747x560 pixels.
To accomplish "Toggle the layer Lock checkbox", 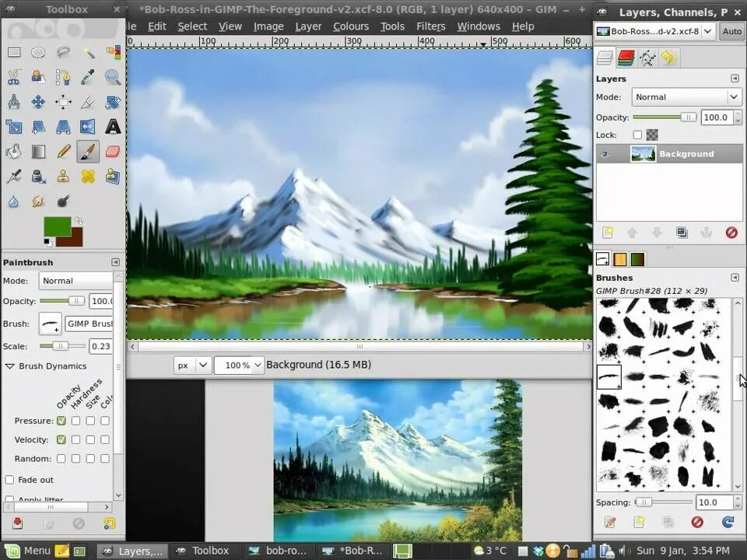I will (x=637, y=135).
